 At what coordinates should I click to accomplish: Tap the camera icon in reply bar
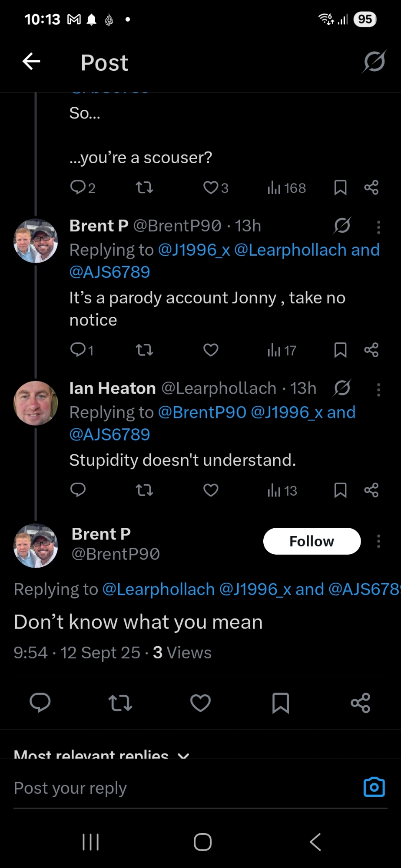coord(374,787)
